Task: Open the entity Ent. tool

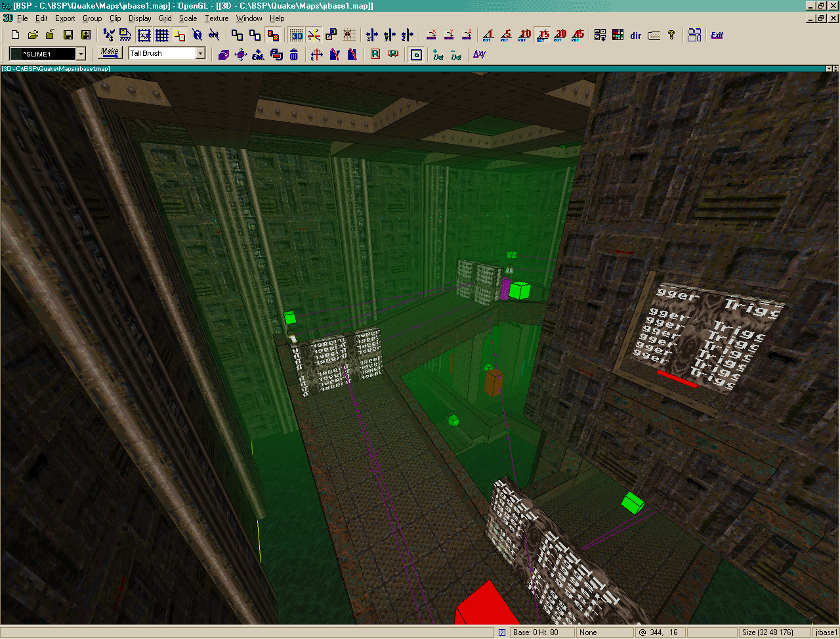Action: 259,55
